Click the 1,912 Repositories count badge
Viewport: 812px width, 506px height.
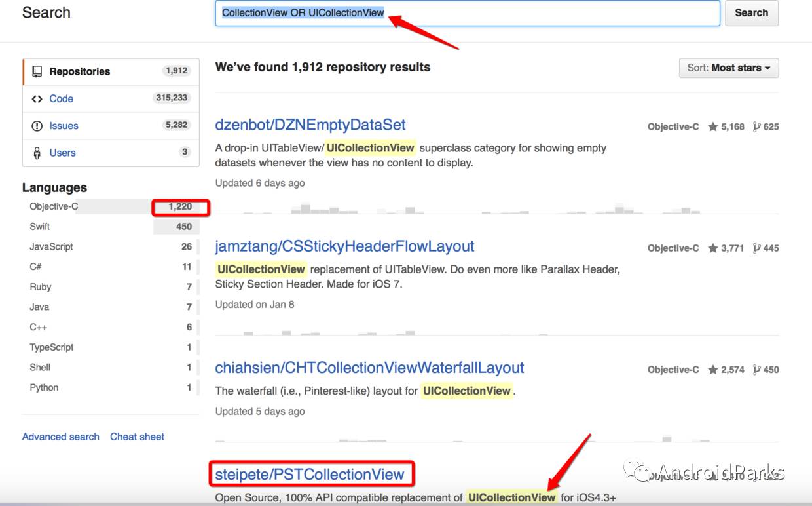[177, 71]
